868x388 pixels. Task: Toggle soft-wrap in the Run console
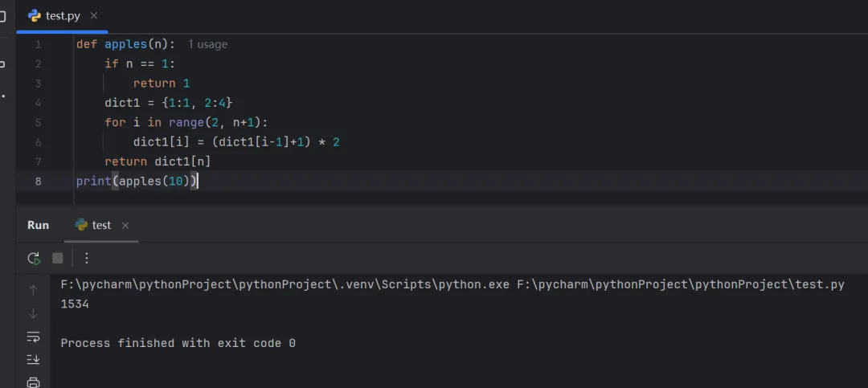(33, 337)
